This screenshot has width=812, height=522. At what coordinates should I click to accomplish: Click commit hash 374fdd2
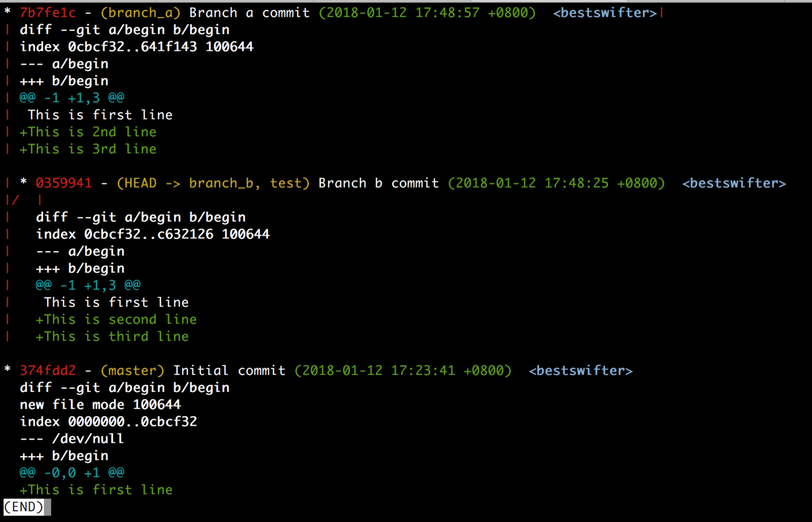coord(48,370)
